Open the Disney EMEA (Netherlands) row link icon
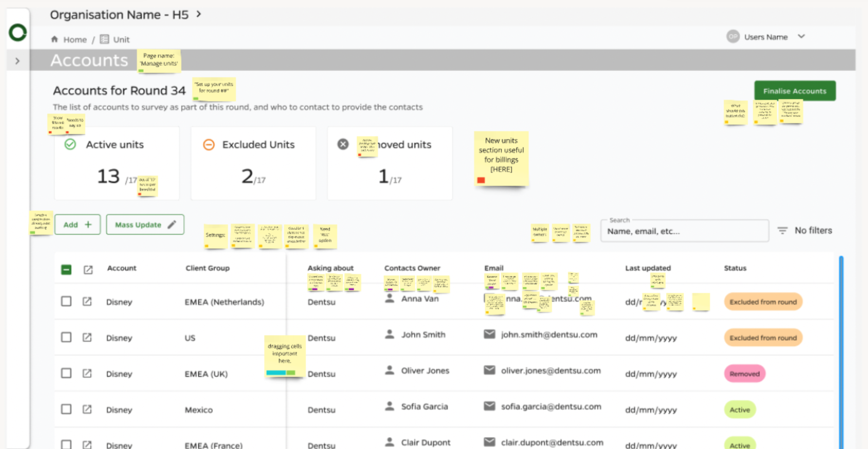Image resolution: width=868 pixels, height=449 pixels. click(87, 301)
